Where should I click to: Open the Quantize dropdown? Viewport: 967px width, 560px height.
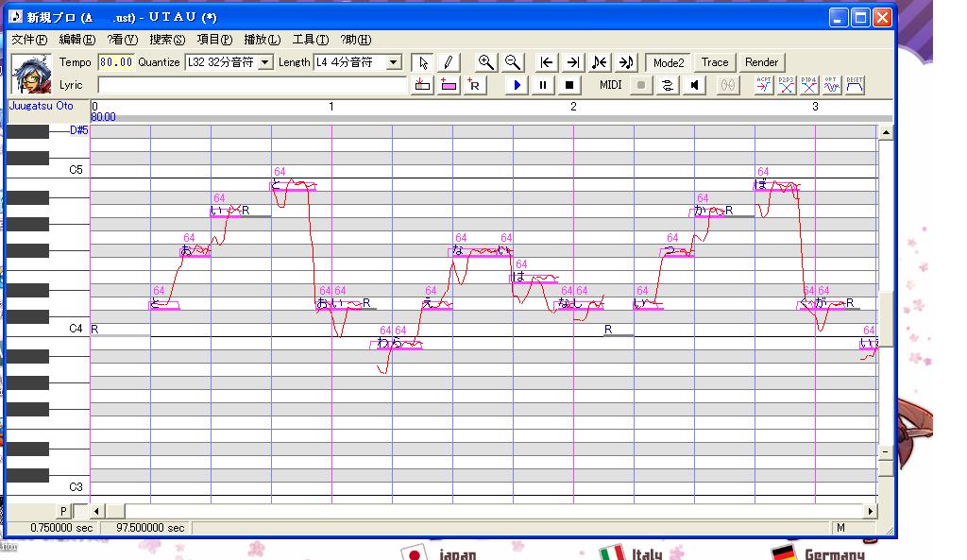pos(265,62)
